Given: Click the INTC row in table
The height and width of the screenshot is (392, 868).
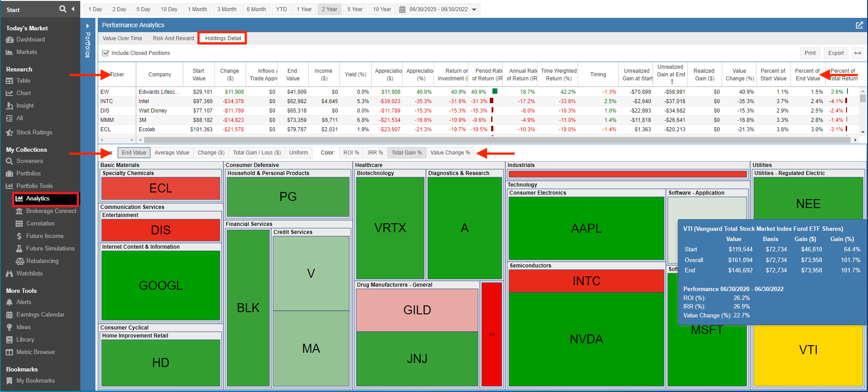Looking at the screenshot, I should pos(478,101).
